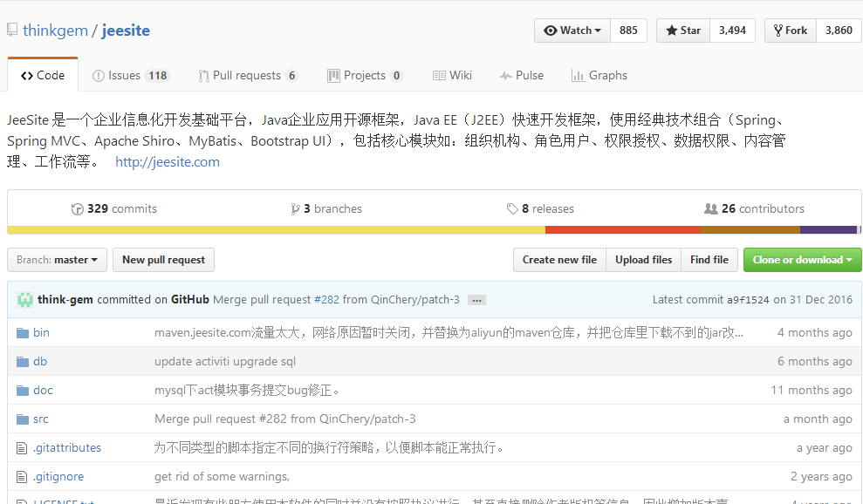Open commit message 'get rid of some warnings,'
This screenshot has width=863, height=504.
point(222,476)
